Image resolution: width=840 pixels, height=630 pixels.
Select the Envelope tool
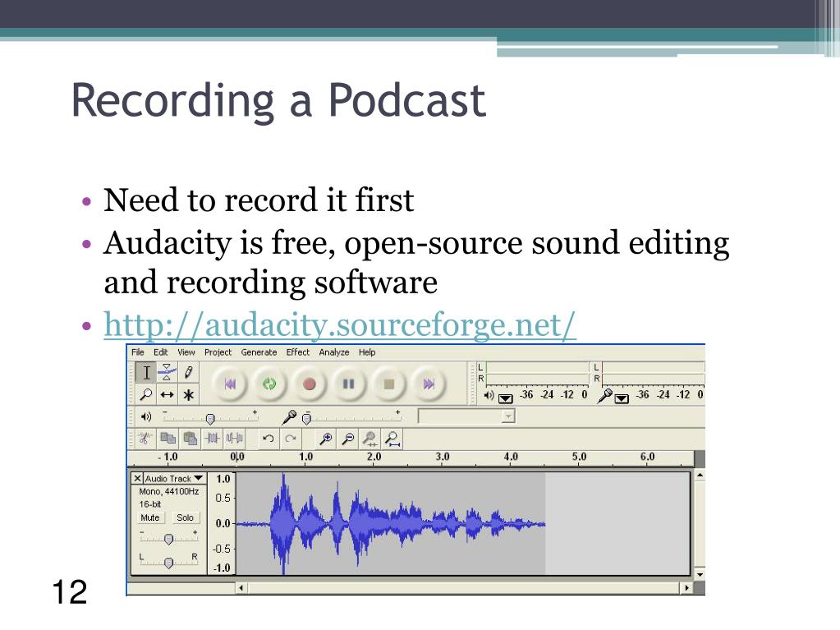(x=168, y=372)
